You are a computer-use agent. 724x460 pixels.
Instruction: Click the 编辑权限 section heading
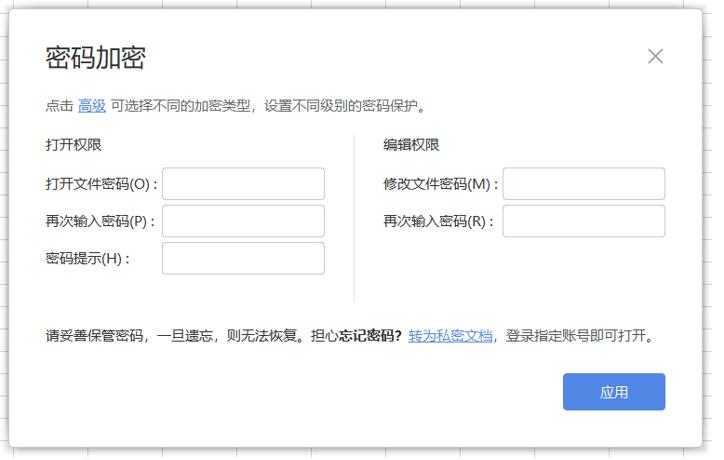tap(411, 145)
